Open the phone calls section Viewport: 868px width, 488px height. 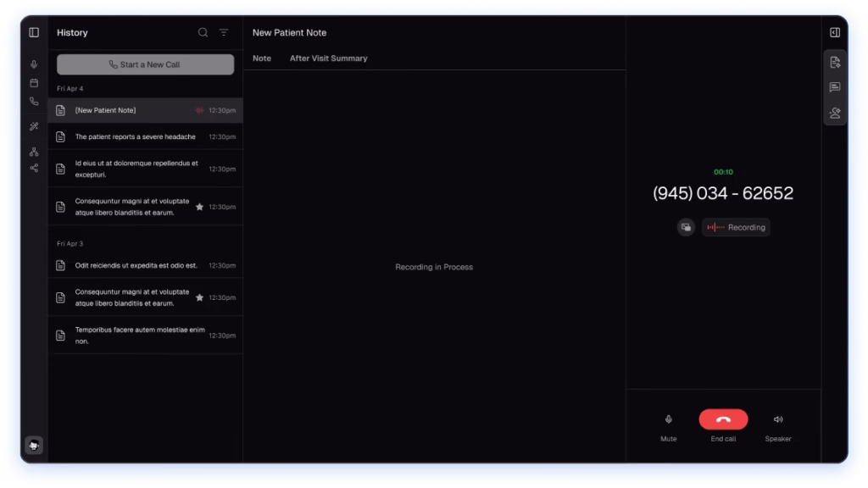click(34, 102)
